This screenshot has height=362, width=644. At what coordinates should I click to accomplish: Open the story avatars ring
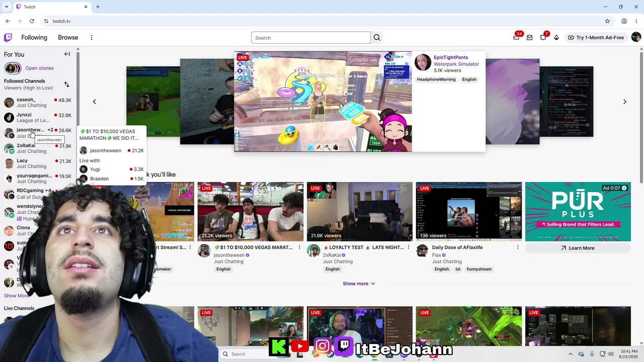[x=13, y=68]
